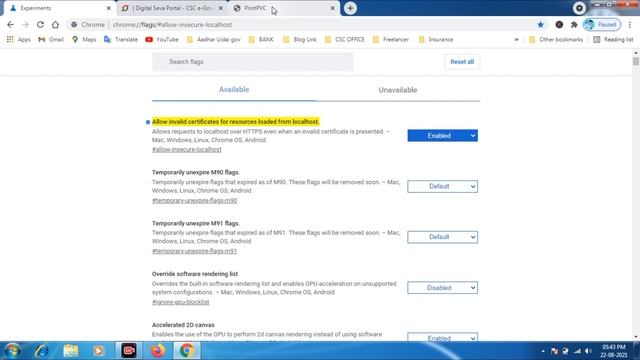Open the extensions puzzle icon
This screenshot has width=640, height=360.
click(574, 24)
